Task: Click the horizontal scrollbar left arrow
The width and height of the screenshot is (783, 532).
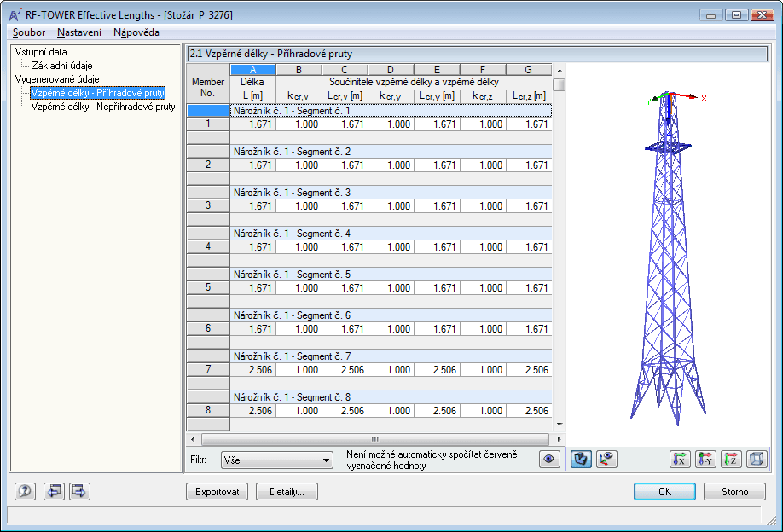Action: (194, 439)
